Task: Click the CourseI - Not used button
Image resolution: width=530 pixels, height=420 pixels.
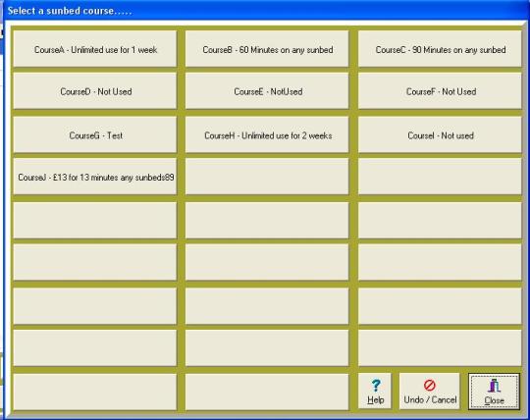Action: pos(440,134)
